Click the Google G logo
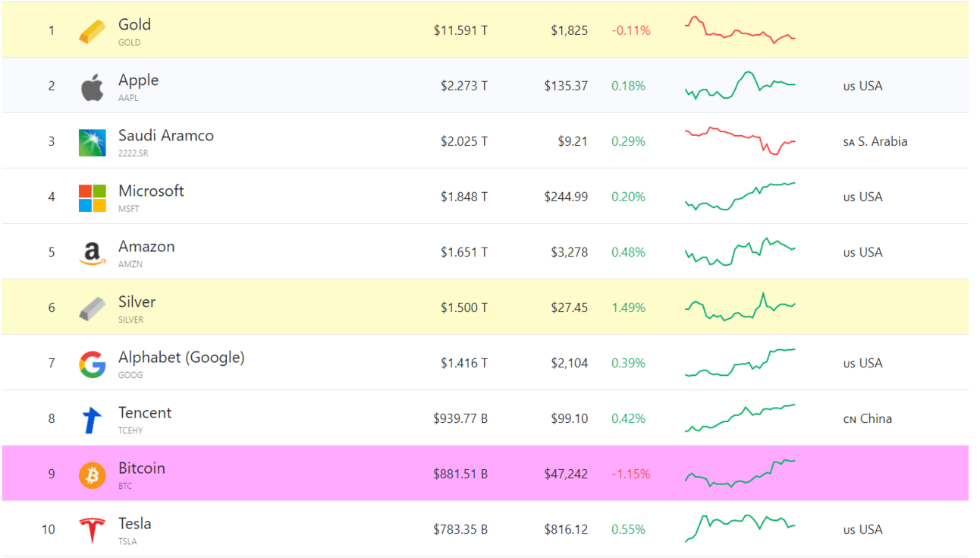This screenshot has height=558, width=980. (93, 364)
